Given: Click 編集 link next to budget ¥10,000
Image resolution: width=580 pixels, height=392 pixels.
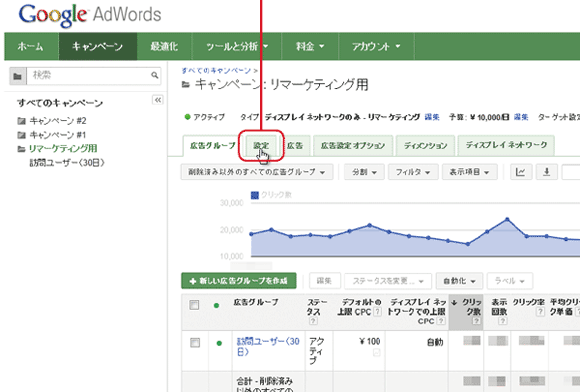Looking at the screenshot, I should tap(520, 117).
